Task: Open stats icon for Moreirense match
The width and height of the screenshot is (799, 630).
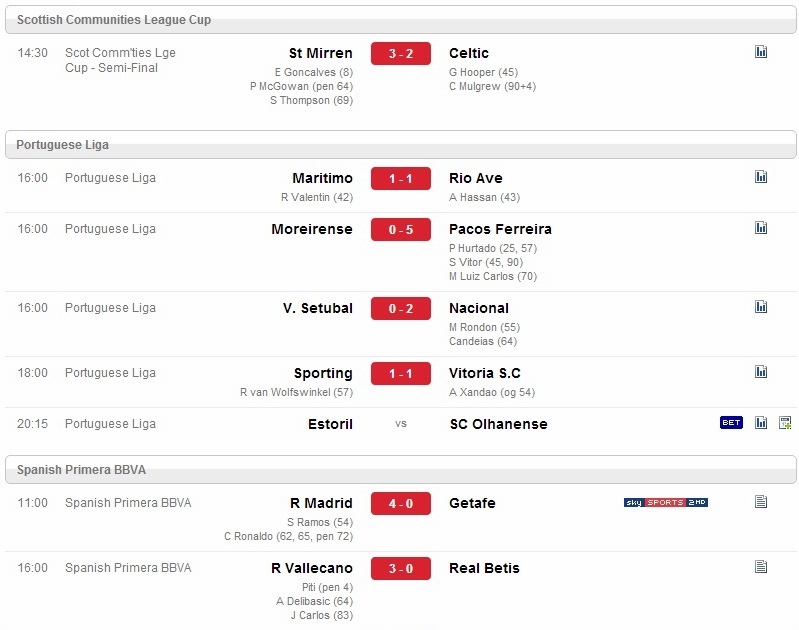Action: pos(761,227)
